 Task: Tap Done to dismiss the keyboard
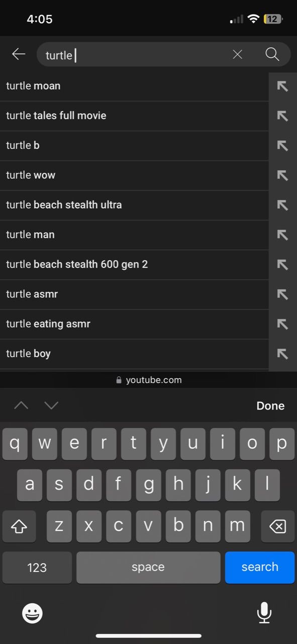(270, 406)
